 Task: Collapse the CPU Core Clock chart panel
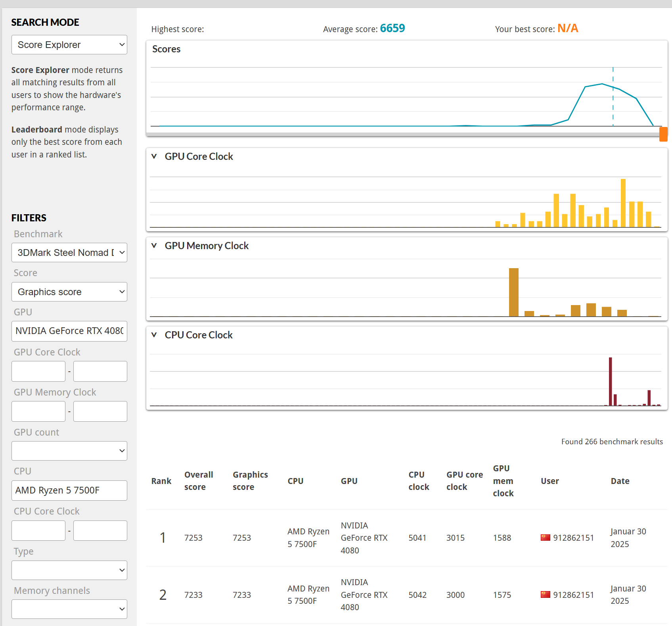pyautogui.click(x=154, y=335)
